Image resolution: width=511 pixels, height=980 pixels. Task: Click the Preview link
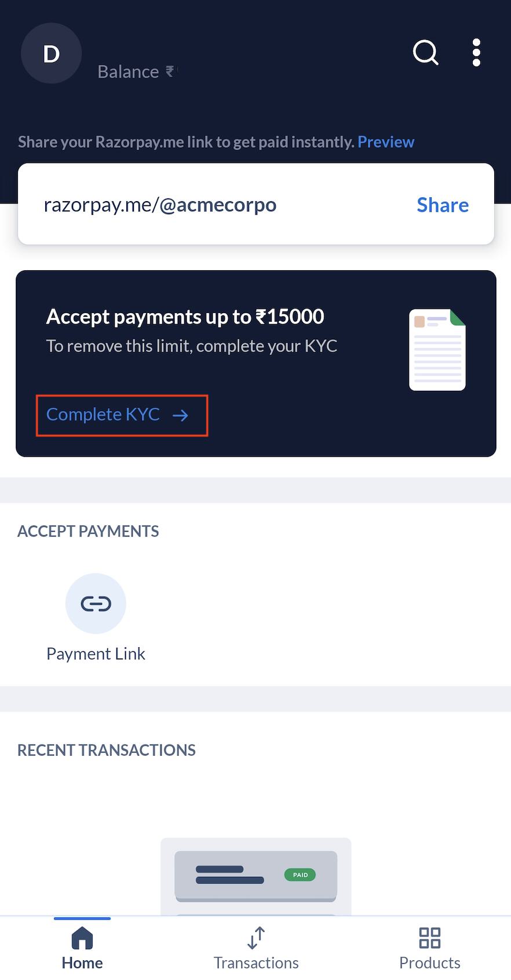click(x=386, y=142)
